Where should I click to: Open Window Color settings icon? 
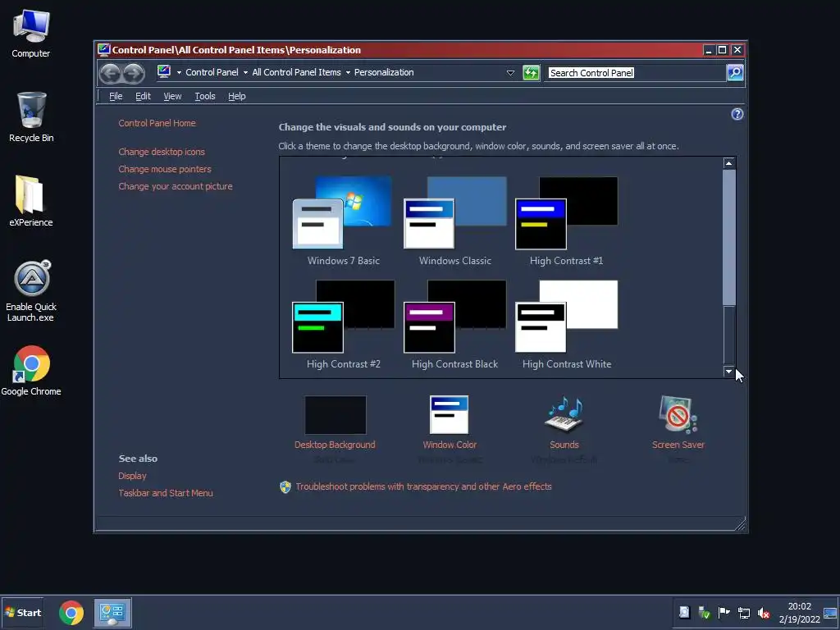(449, 414)
